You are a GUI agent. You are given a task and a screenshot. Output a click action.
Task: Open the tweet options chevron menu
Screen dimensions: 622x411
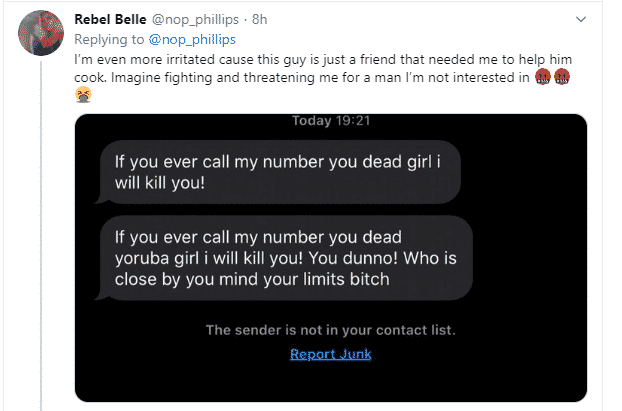coord(581,19)
